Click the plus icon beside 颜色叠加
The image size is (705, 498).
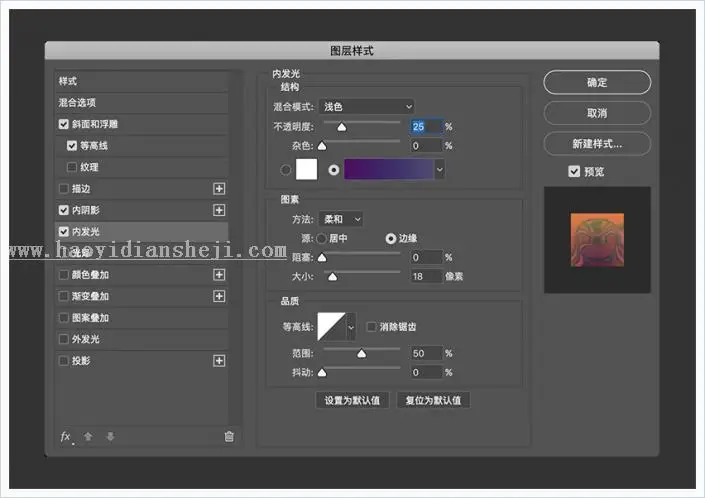[x=219, y=275]
